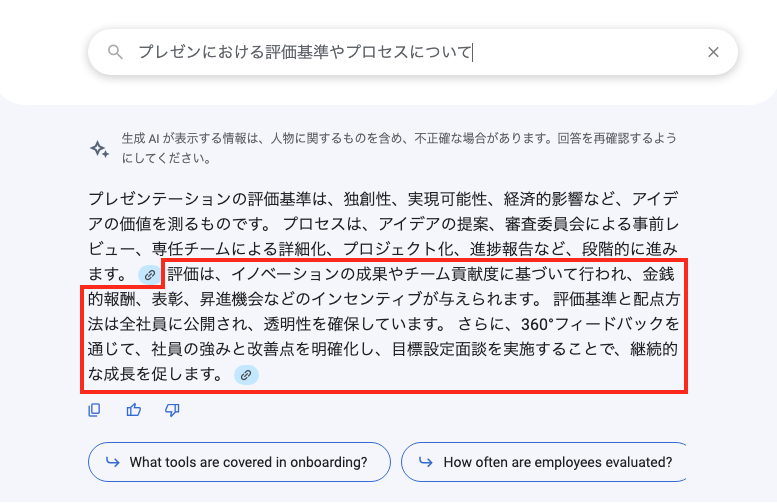Click the text 評価基準と配点方法は全社員に公開され
Viewport: 777px width, 503px height.
(x=384, y=312)
